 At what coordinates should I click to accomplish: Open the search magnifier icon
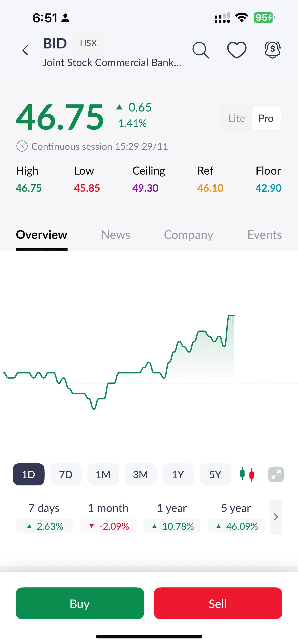pos(201,50)
